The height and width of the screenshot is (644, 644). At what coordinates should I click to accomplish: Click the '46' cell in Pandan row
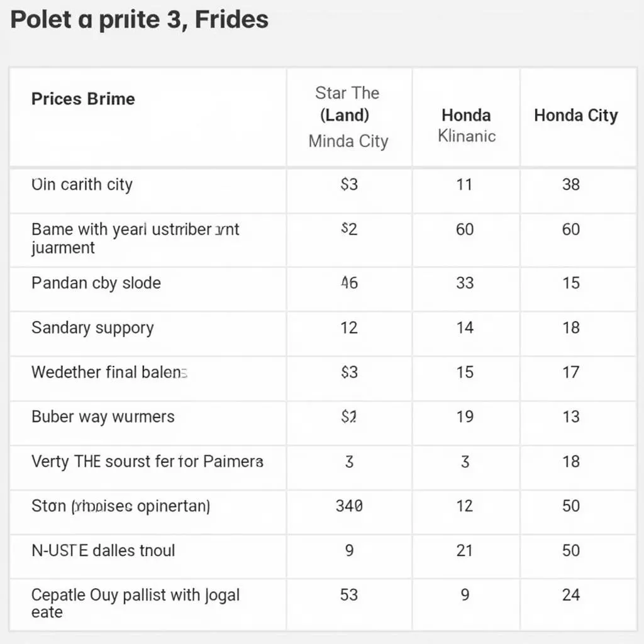click(x=349, y=283)
